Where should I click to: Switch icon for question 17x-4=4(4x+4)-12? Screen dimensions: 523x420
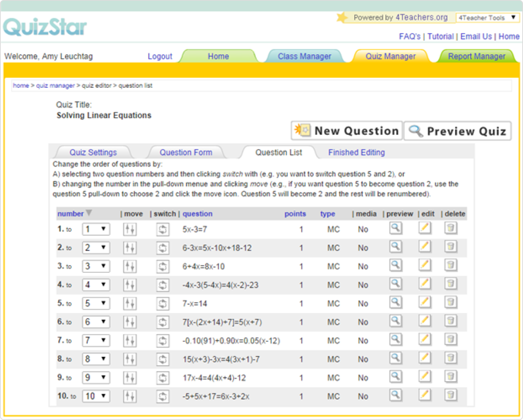(x=163, y=378)
